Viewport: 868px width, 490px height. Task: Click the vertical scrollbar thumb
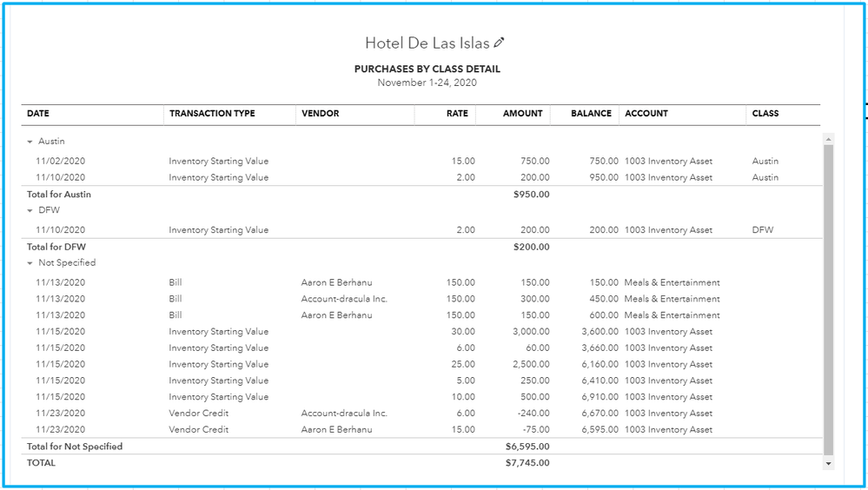click(828, 299)
